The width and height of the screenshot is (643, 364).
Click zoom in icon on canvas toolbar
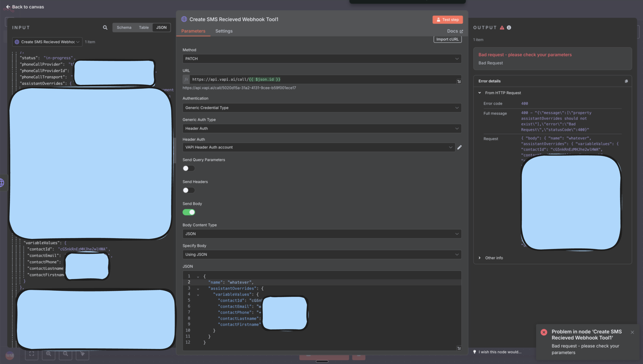tap(48, 354)
